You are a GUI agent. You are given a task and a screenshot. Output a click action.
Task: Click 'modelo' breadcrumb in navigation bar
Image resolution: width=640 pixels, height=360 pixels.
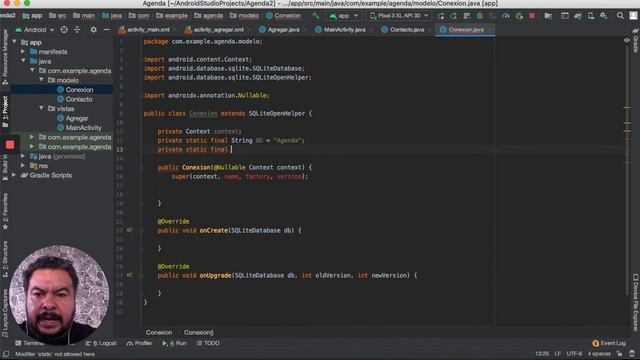[x=244, y=16]
